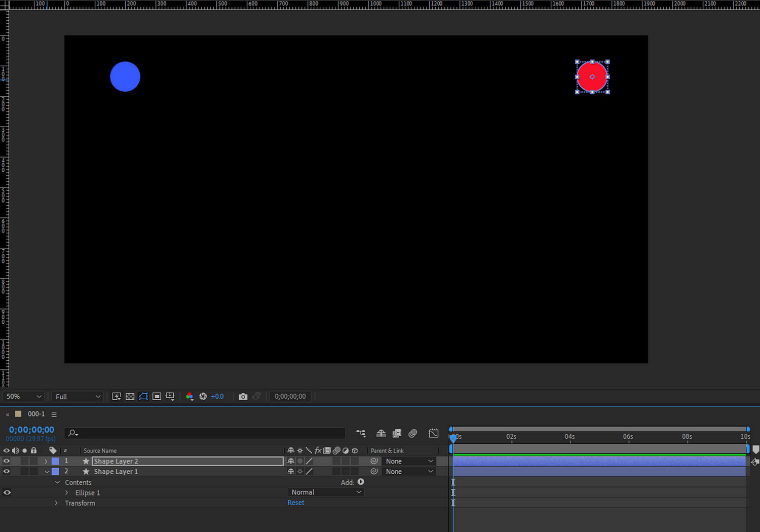Image resolution: width=760 pixels, height=532 pixels.
Task: Toggle mask and shape path visibility icon
Action: [x=143, y=396]
